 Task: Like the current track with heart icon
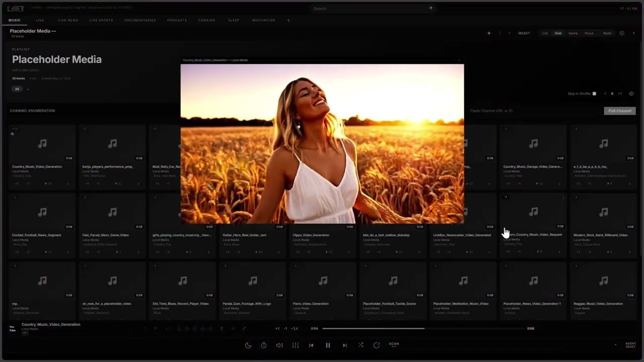[x=155, y=328]
